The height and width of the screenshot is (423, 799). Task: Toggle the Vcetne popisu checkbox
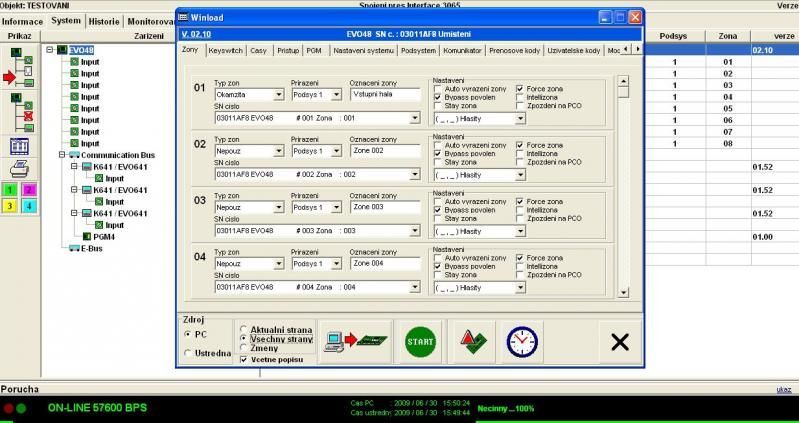pyautogui.click(x=244, y=359)
